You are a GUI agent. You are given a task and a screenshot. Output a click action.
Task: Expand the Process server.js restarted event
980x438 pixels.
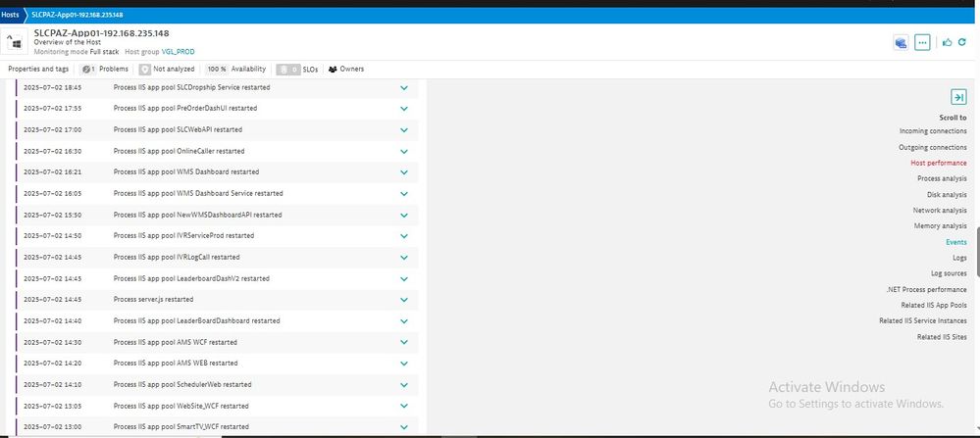[403, 299]
